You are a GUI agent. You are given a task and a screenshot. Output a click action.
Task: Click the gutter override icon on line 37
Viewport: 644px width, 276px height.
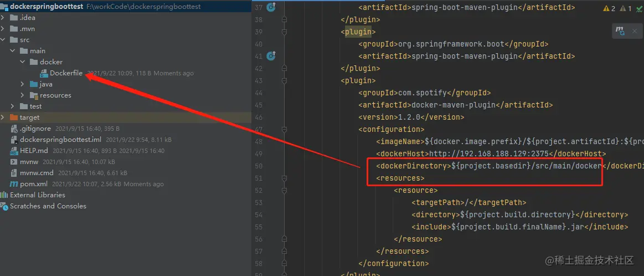(x=271, y=7)
